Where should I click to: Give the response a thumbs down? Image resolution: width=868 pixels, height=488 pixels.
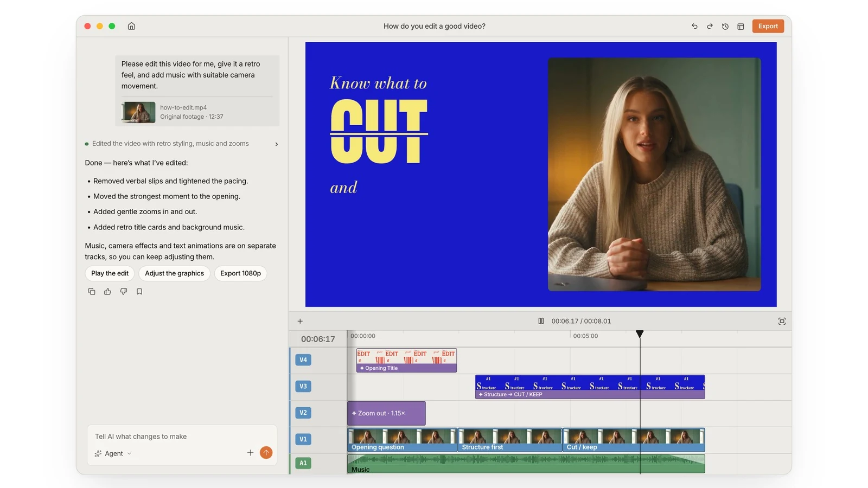coord(124,292)
